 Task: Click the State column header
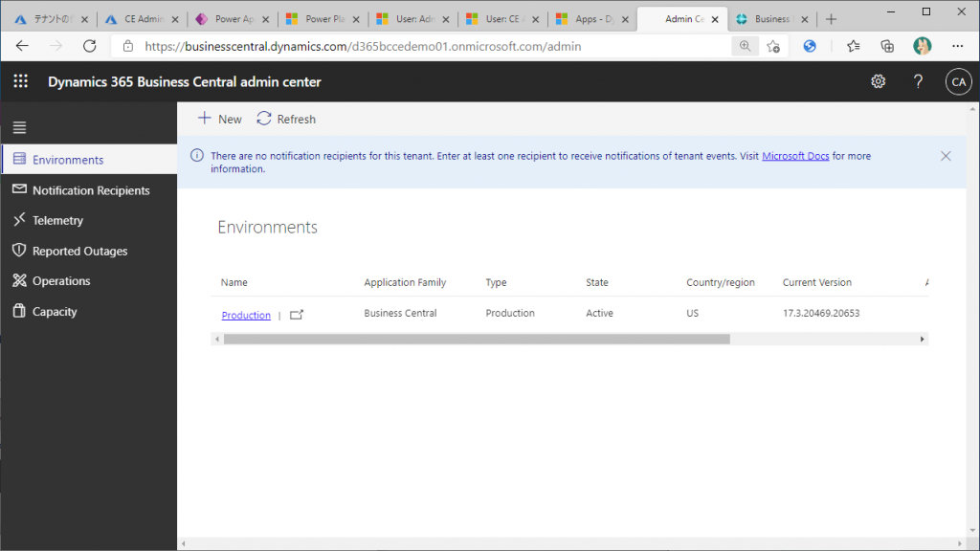tap(597, 282)
